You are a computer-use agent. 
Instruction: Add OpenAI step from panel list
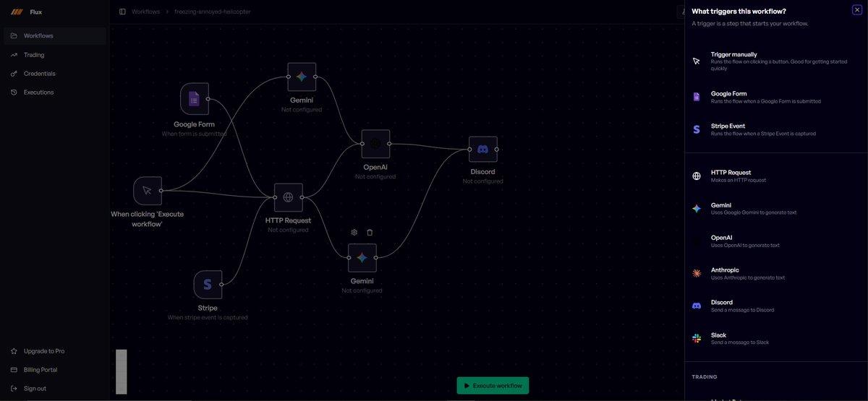[776, 241]
